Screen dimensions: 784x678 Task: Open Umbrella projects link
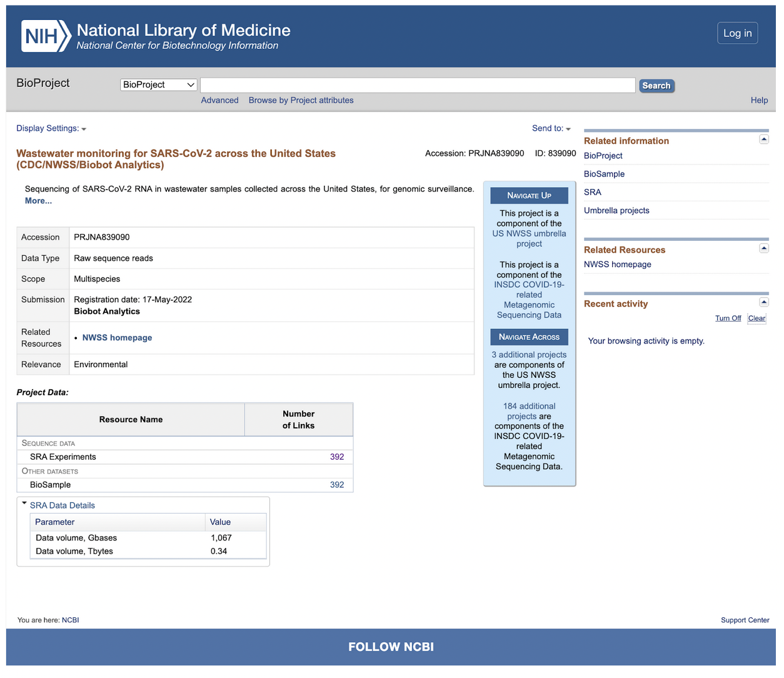616,210
